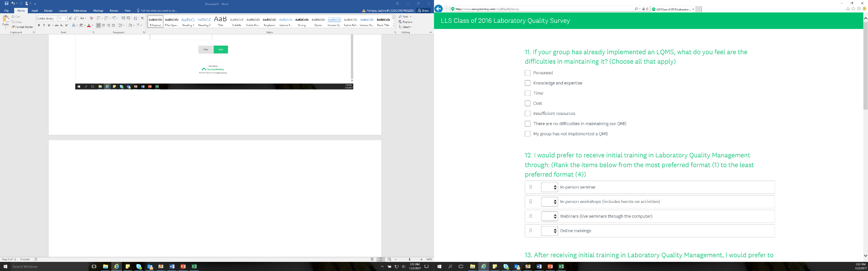Undo the last action in Word

12,3
